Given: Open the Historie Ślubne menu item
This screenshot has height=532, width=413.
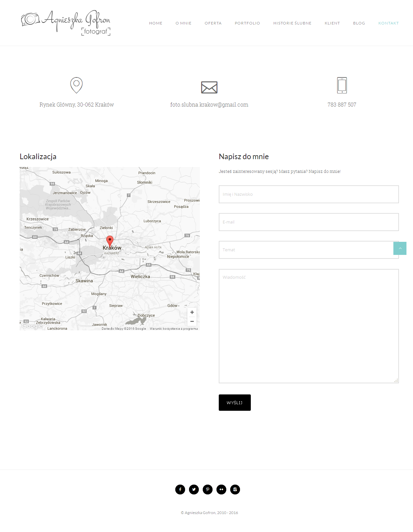Looking at the screenshot, I should [292, 23].
